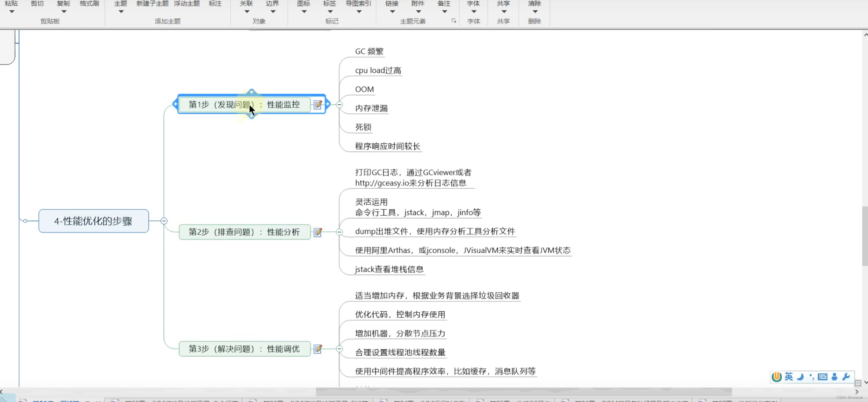Screen dimensions: 868x402
Task: Open the 主题 dropdown arrow
Action: click(x=121, y=12)
